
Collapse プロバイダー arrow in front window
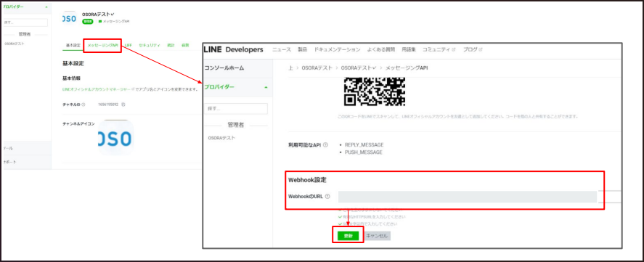click(x=266, y=87)
